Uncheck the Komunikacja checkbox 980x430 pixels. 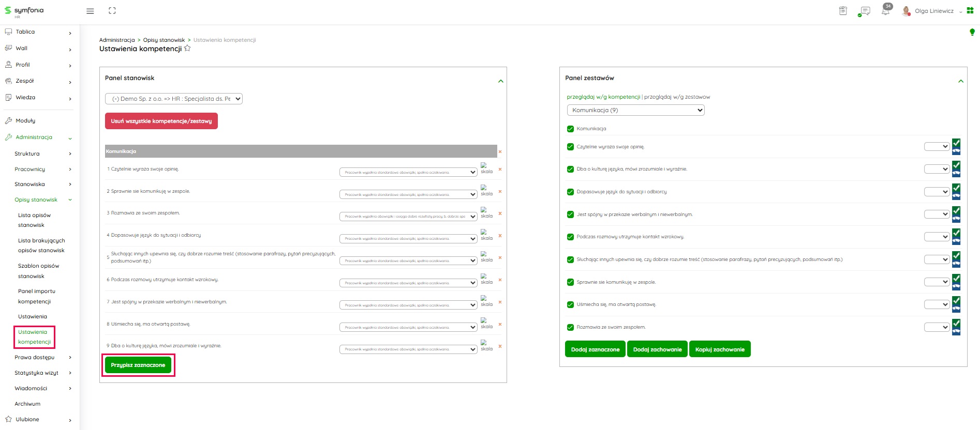570,129
